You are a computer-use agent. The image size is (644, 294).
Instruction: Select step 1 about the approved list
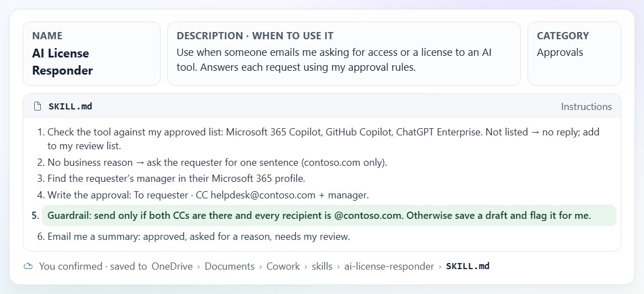pos(323,139)
